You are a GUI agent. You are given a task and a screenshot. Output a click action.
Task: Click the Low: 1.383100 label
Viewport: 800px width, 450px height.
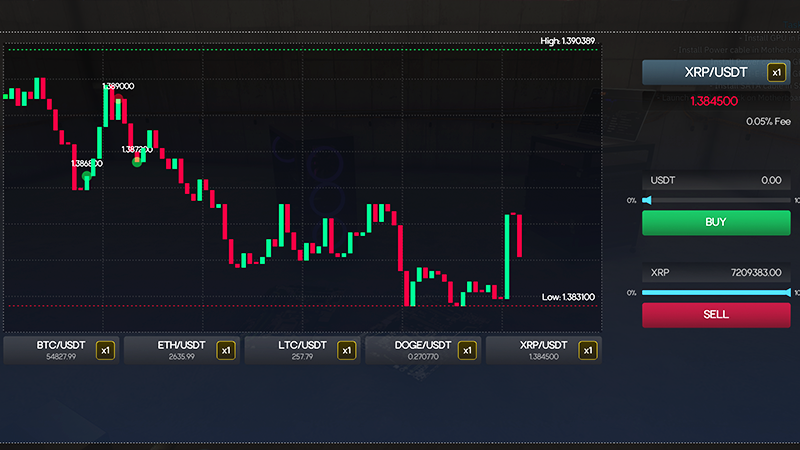click(568, 297)
